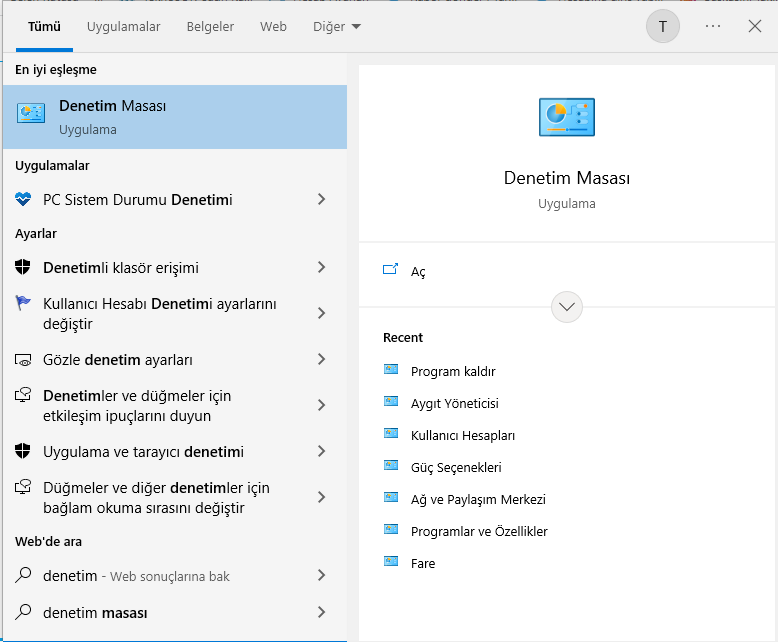Select the Web tab
The height and width of the screenshot is (642, 778).
coord(273,27)
